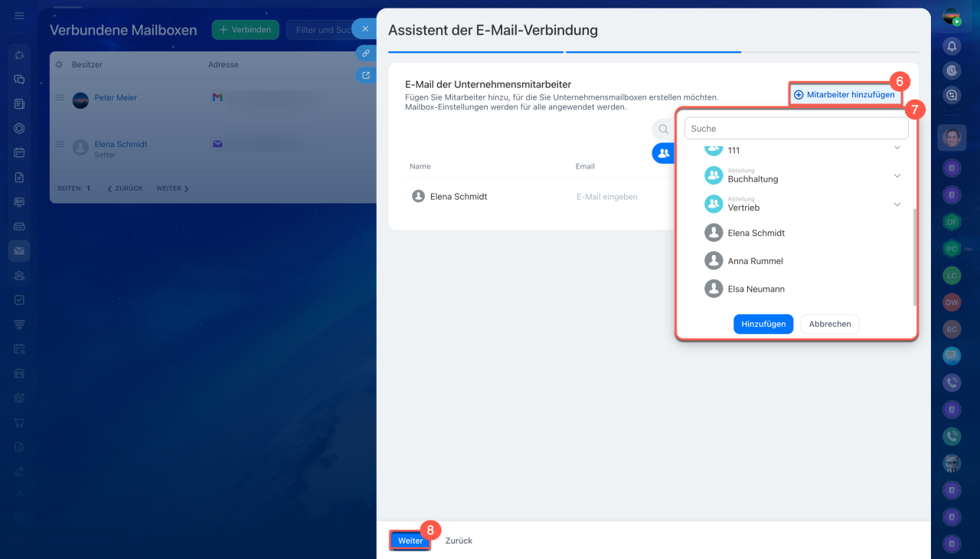The height and width of the screenshot is (559, 980).
Task: Click Mitarbeiter hinzufügen link
Action: pyautogui.click(x=844, y=95)
